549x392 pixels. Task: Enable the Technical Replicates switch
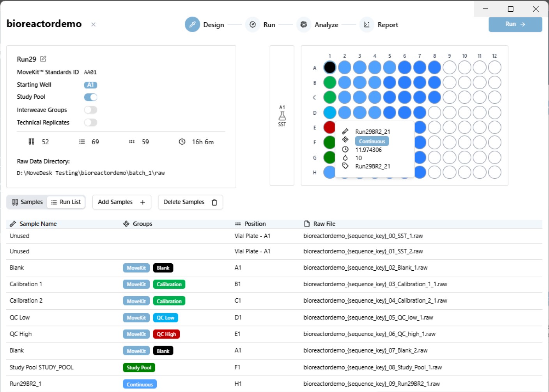(x=90, y=122)
